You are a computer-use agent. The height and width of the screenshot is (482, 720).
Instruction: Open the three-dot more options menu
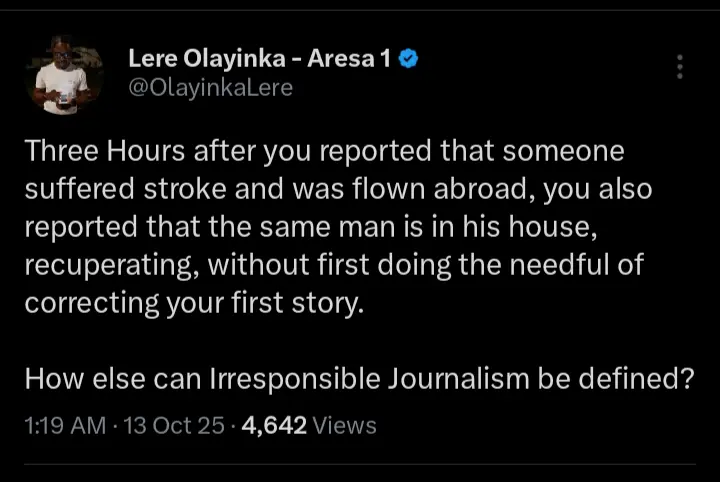[x=680, y=67]
